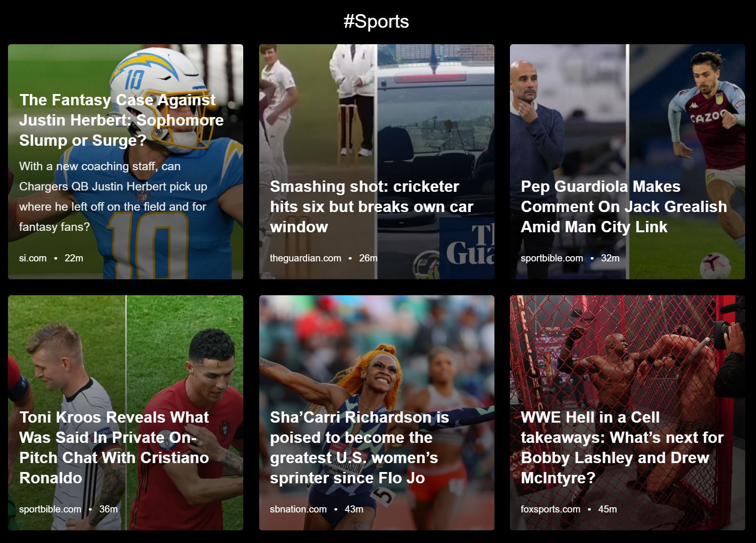
Task: Click the Herbert article summary text
Action: point(113,197)
